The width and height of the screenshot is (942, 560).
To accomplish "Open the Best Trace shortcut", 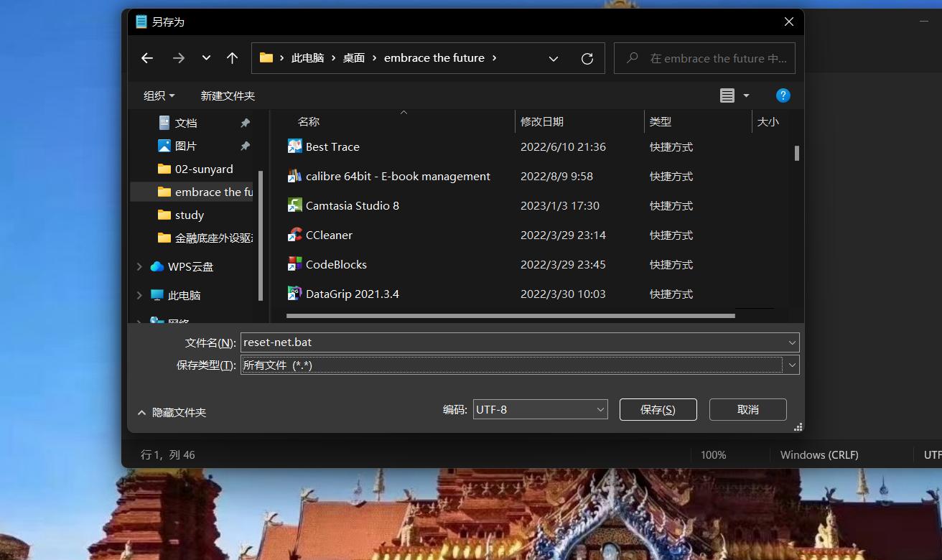I will [x=333, y=146].
